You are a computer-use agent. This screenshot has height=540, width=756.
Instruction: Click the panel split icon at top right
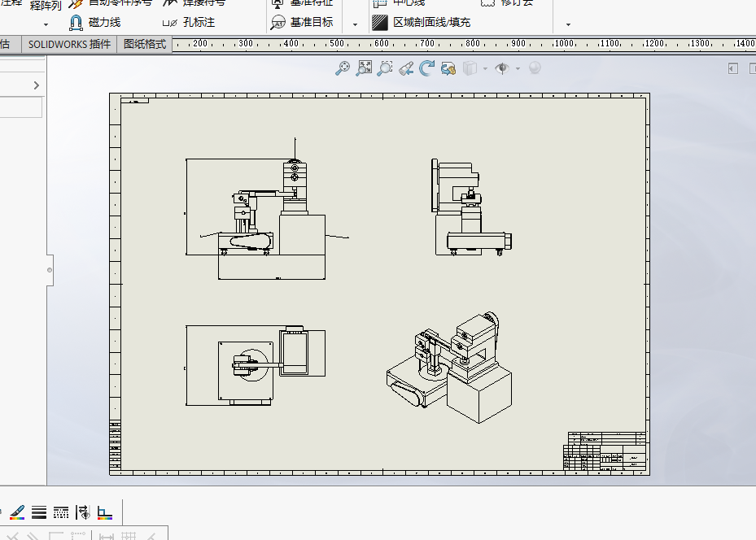[x=733, y=68]
